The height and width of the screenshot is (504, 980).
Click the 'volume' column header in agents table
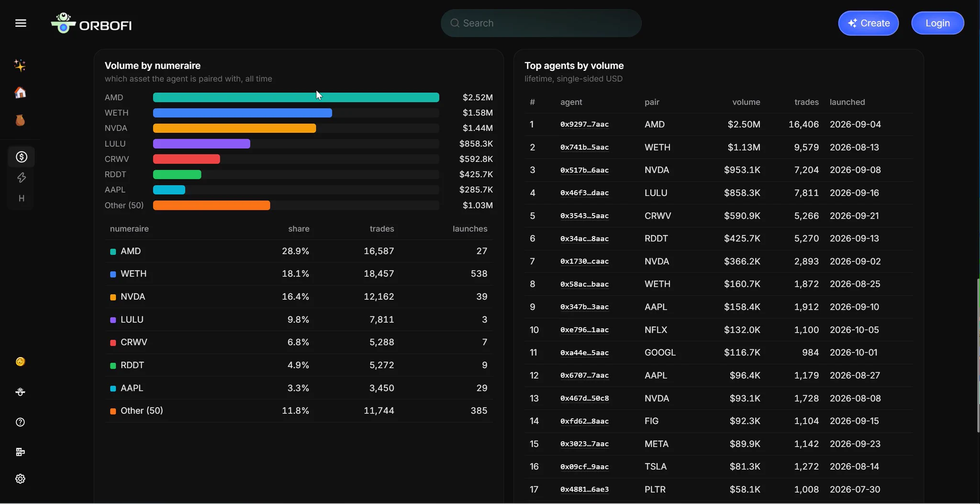(746, 102)
